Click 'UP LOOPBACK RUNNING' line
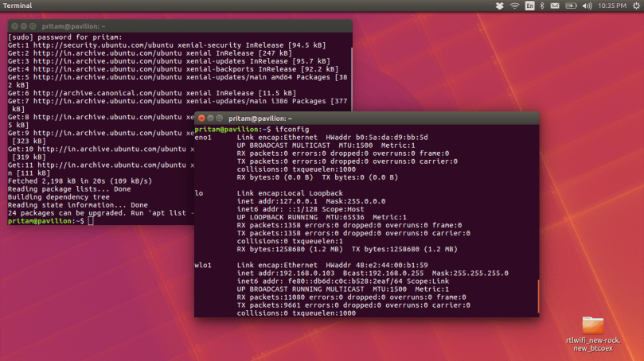Viewport: 644px width, 361px height. click(x=322, y=217)
